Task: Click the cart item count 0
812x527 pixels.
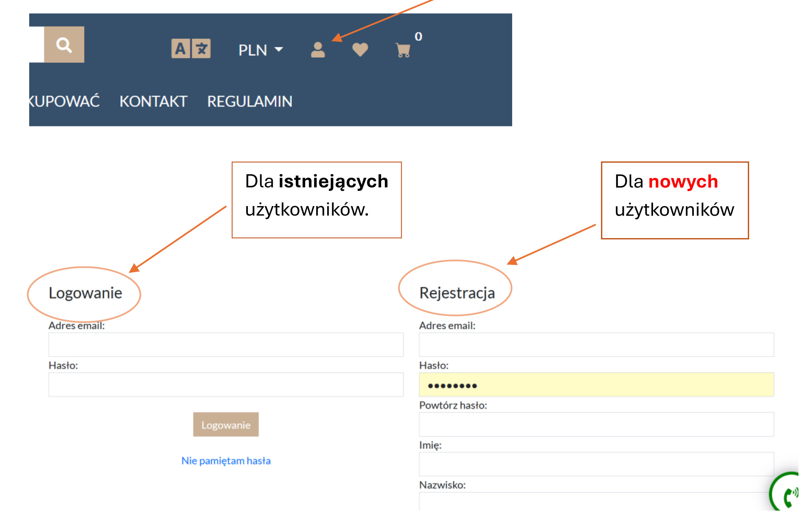Action: (x=418, y=36)
